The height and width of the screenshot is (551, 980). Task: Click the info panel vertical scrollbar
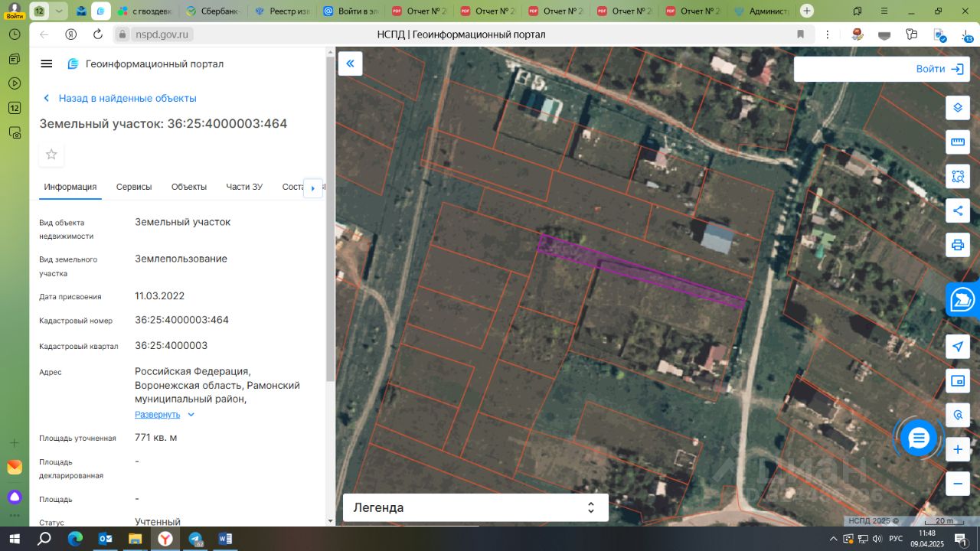pos(330,218)
